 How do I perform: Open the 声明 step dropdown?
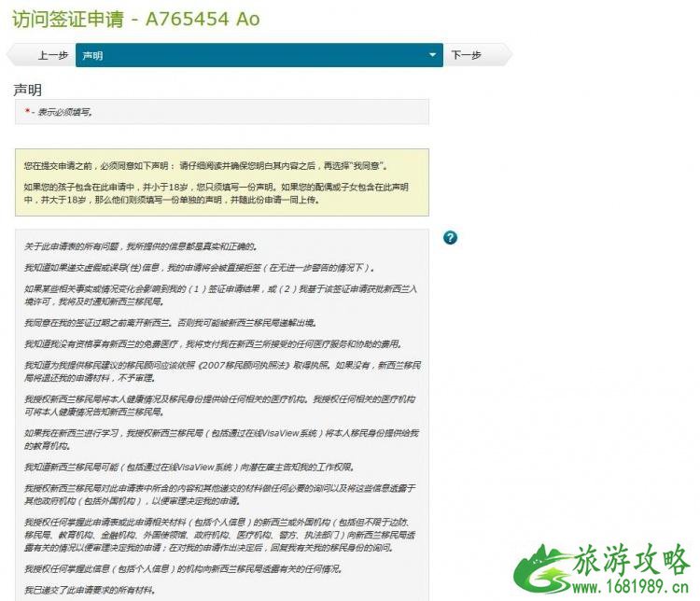click(259, 55)
